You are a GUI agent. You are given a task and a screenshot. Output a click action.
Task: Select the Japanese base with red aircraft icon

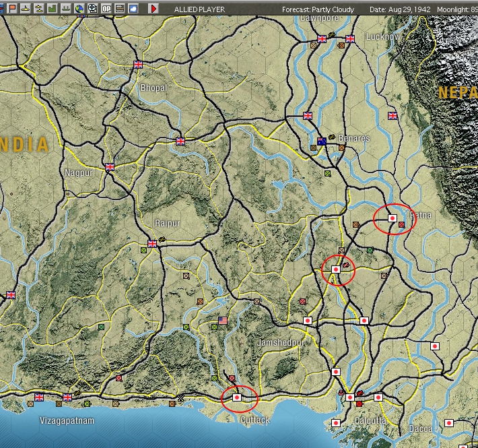coord(336,269)
